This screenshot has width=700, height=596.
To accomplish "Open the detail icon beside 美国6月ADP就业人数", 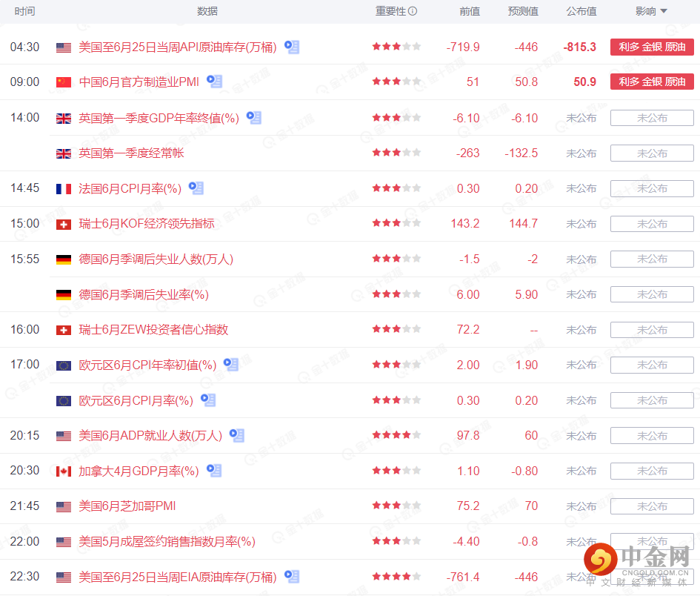I will [x=236, y=435].
